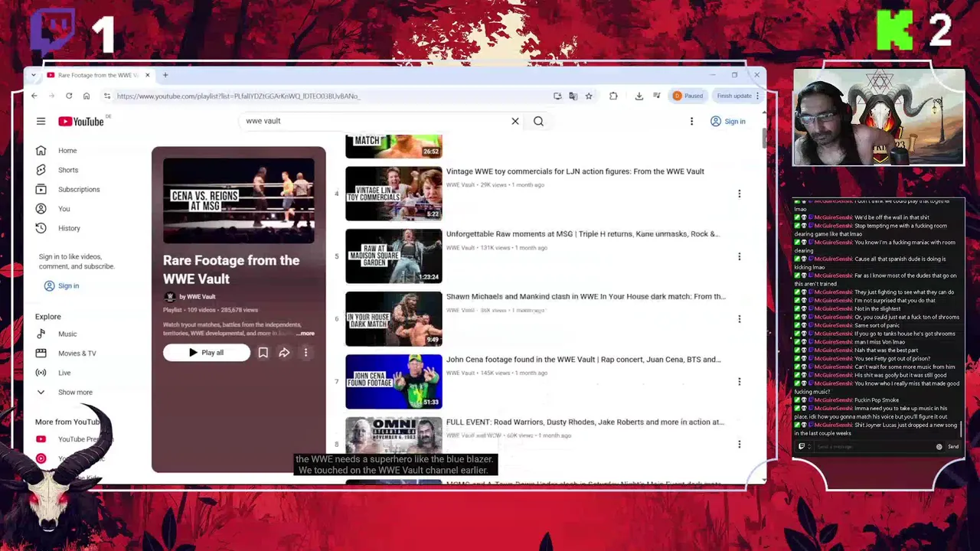Viewport: 980px width, 551px height.
Task: Open playlist more-options three dots
Action: tap(305, 353)
